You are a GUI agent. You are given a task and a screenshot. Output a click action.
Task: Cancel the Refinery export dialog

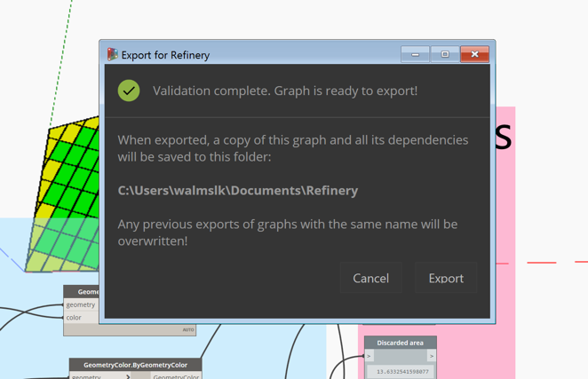pos(370,278)
